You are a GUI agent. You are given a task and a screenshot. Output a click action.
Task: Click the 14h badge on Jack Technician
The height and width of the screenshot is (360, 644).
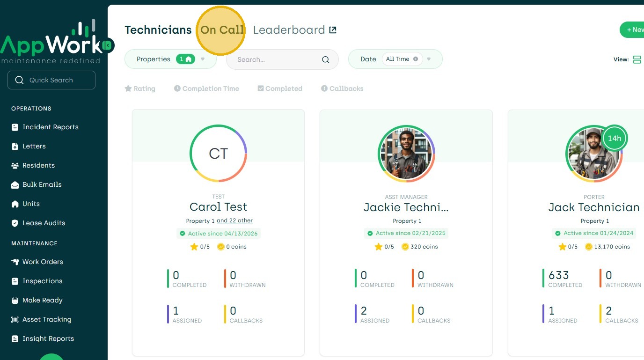pyautogui.click(x=615, y=138)
